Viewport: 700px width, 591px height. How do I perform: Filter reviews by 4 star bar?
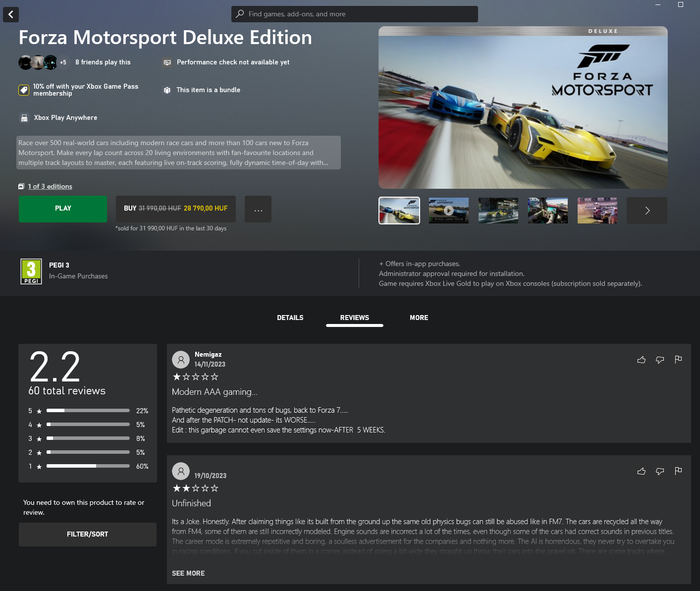(x=88, y=425)
